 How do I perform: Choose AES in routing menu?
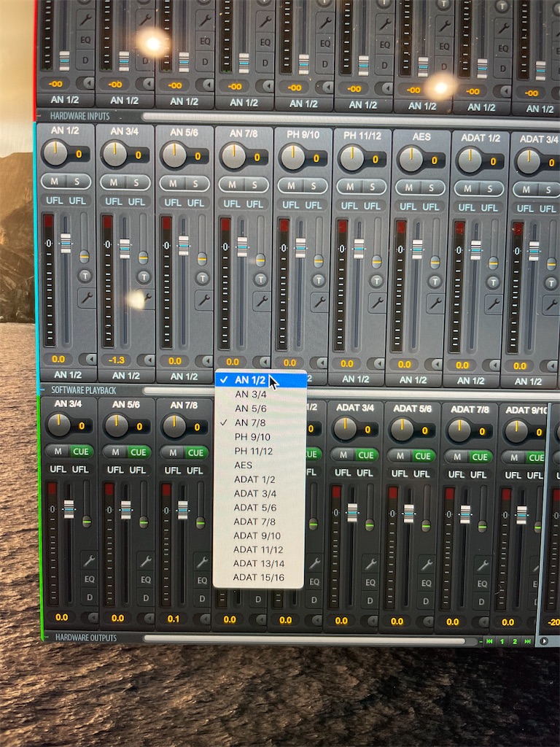pos(259,465)
